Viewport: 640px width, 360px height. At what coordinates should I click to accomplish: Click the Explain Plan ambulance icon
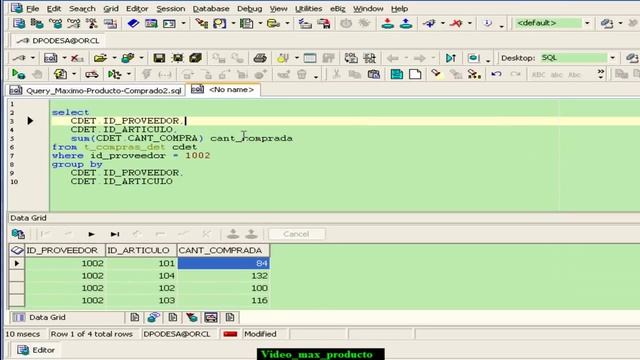(x=91, y=74)
